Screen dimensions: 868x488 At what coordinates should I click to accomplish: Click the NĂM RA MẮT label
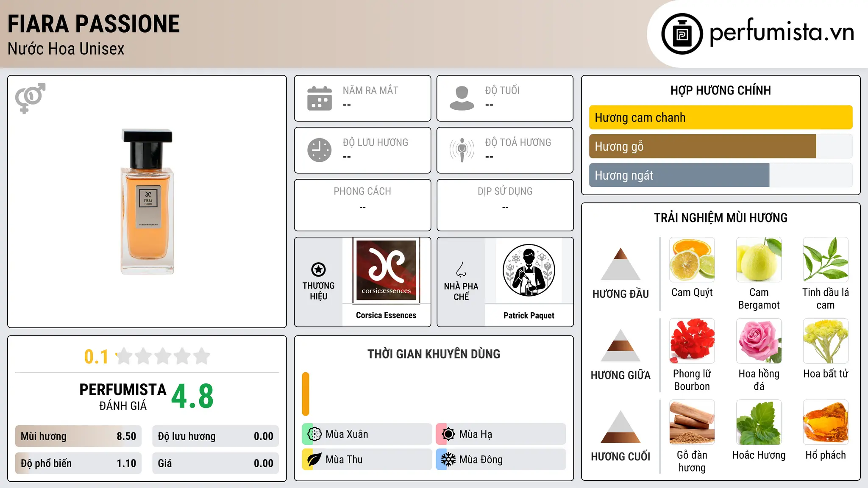pos(370,90)
